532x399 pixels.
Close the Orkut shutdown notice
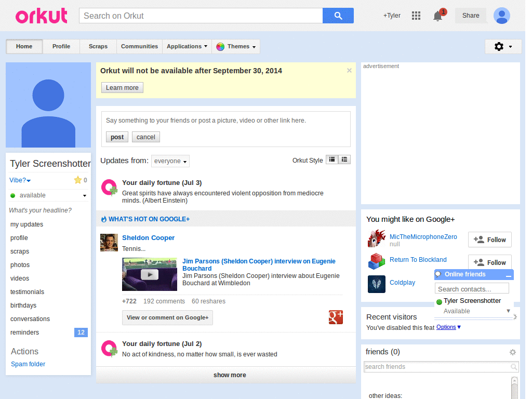(x=349, y=71)
